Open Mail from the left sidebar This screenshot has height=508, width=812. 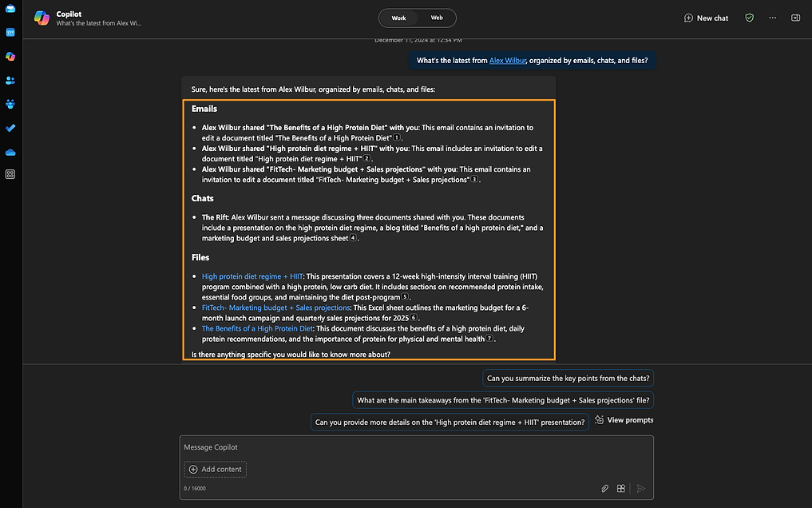coord(10,8)
